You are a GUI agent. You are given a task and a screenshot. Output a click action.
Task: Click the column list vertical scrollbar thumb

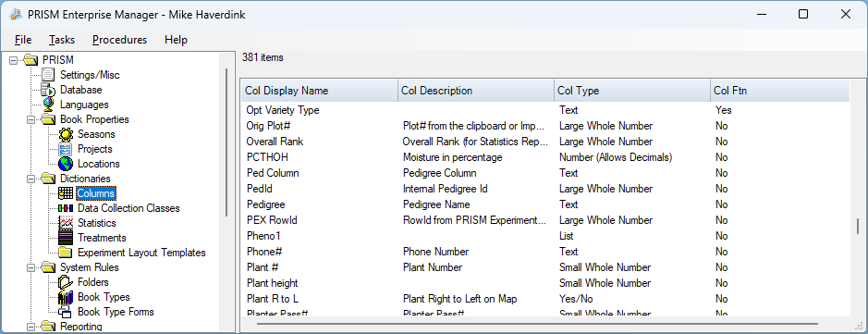(x=858, y=226)
